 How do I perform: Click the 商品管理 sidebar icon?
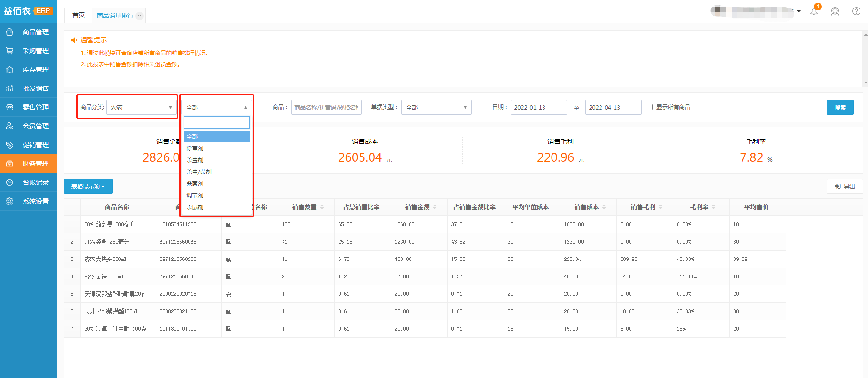(9, 32)
